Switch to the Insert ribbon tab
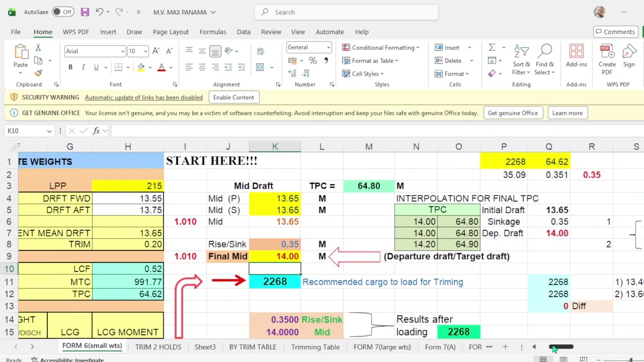The image size is (644, 362). coord(108,32)
